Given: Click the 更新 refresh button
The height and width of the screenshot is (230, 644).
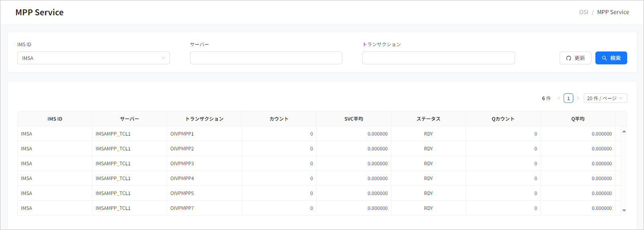Looking at the screenshot, I should click(x=575, y=58).
